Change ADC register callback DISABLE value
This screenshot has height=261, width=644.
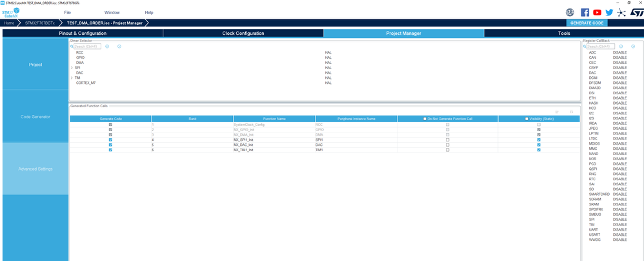click(619, 52)
